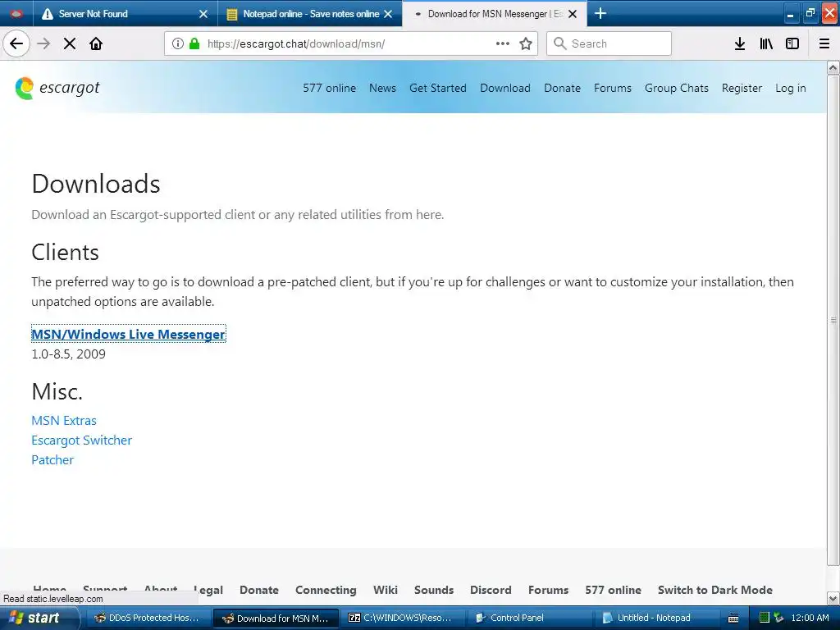
Task: Switch to Control Panel taskbar window
Action: click(x=531, y=618)
